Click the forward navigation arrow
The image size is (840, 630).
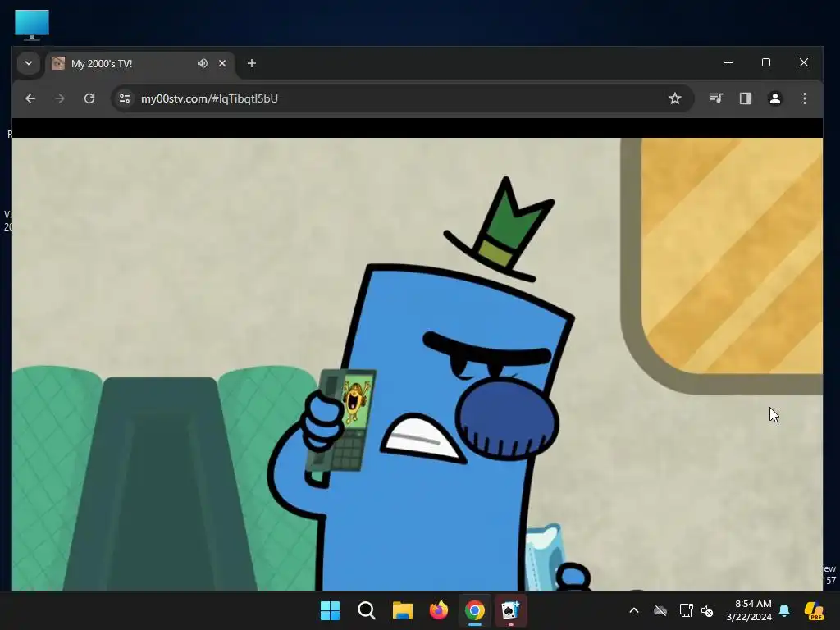60,98
